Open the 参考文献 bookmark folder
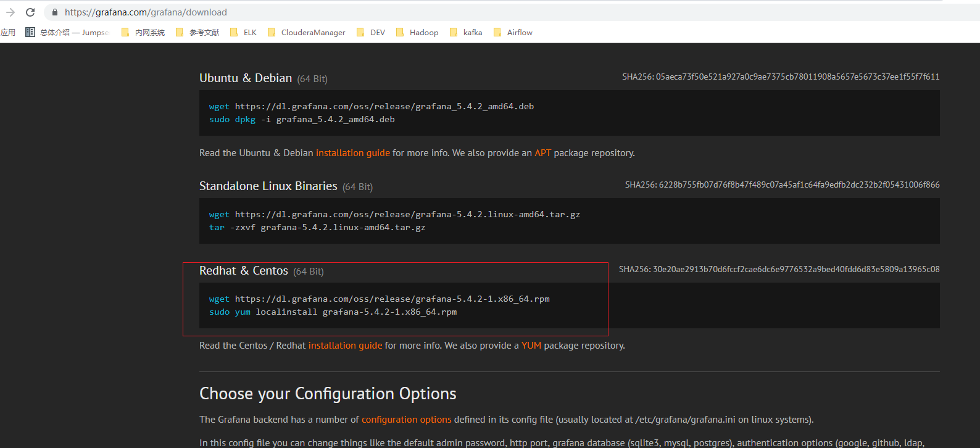The width and height of the screenshot is (980, 448). pyautogui.click(x=197, y=33)
